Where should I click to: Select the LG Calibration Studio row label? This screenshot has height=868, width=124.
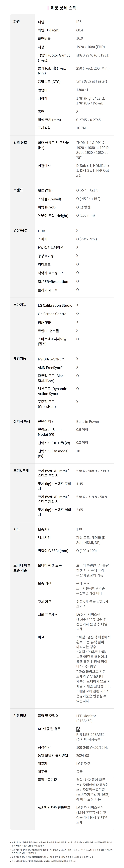point(55,305)
